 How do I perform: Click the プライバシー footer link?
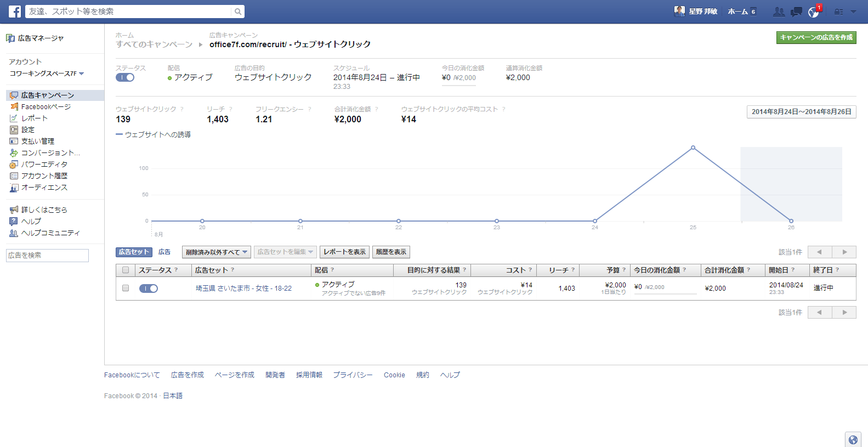coord(353,375)
